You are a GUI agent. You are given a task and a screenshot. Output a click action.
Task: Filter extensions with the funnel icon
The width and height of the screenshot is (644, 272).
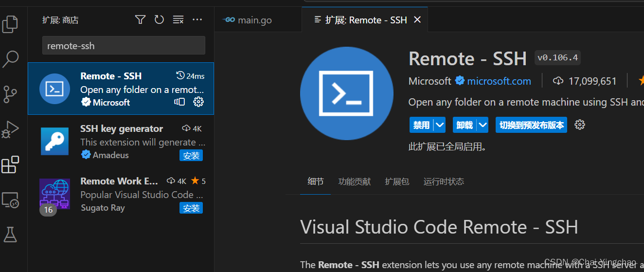click(140, 19)
